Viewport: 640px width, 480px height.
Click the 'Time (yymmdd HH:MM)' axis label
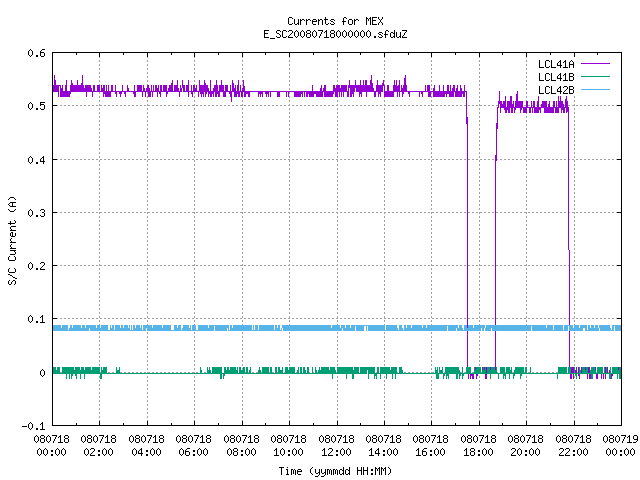coord(335,471)
